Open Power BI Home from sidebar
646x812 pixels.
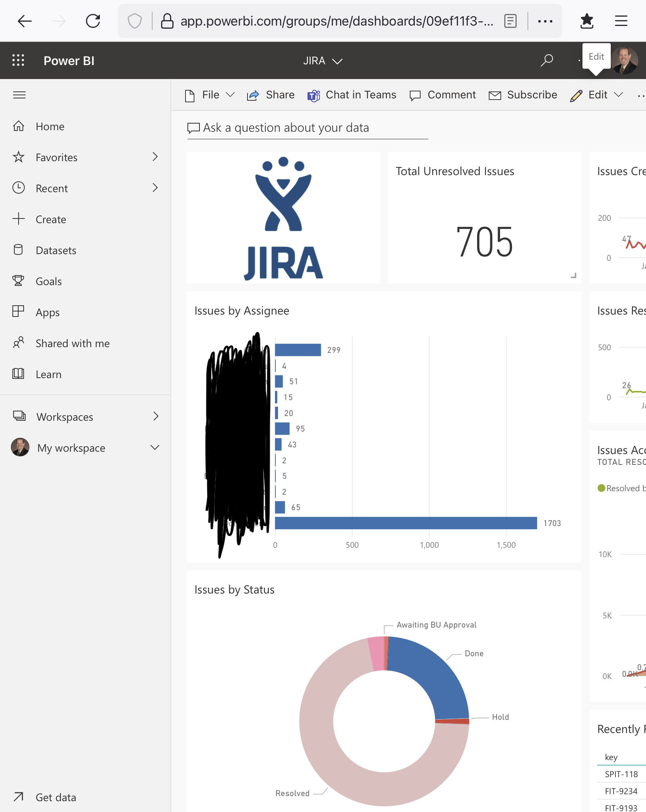point(50,126)
